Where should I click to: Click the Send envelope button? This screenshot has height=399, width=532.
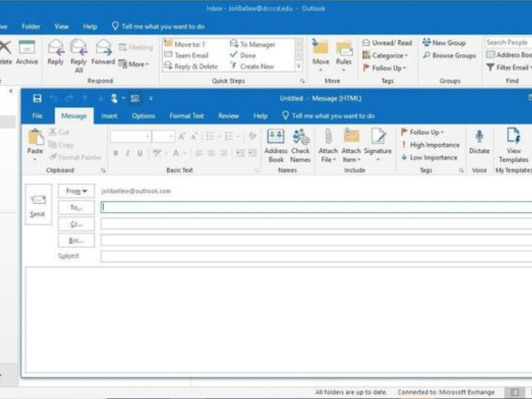click(38, 204)
